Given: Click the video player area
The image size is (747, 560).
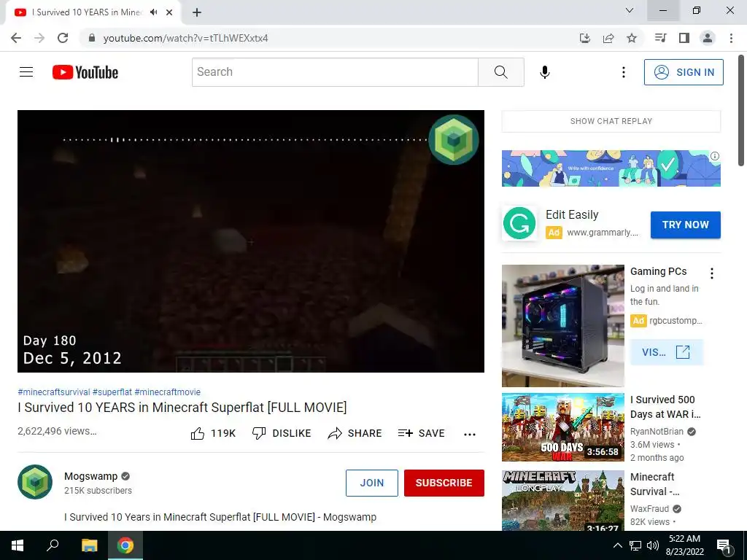Looking at the screenshot, I should point(251,241).
